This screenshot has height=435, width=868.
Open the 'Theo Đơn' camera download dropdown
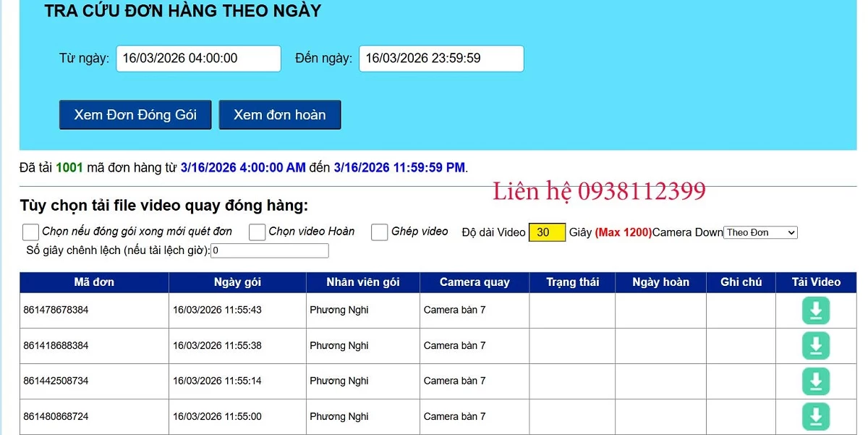[x=760, y=232]
